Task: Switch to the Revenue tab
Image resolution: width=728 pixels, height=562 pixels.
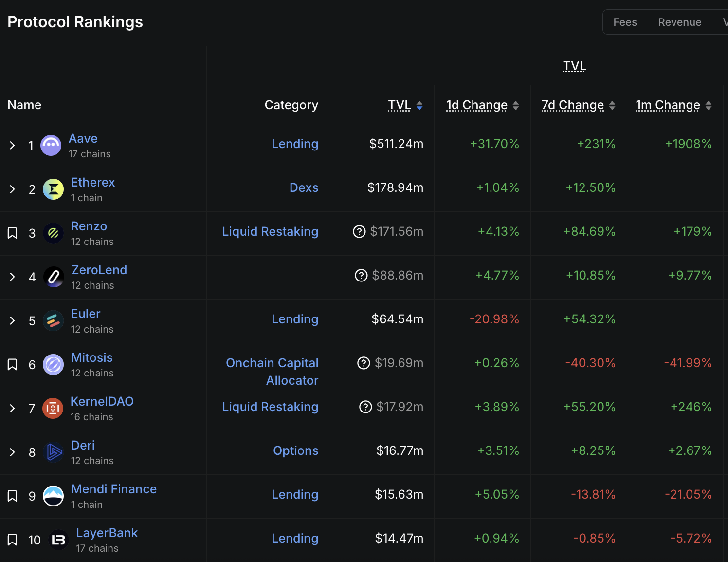Action: [x=679, y=22]
